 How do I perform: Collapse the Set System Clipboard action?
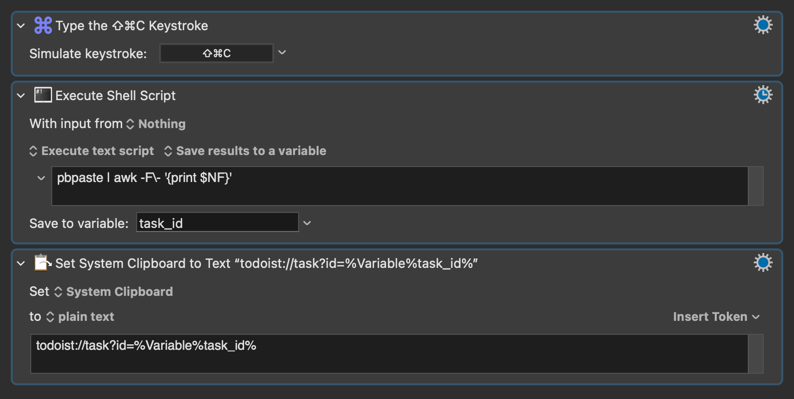(21, 263)
